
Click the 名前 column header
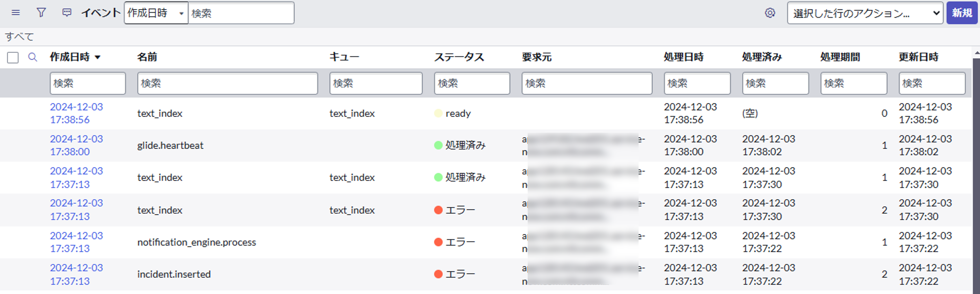147,57
